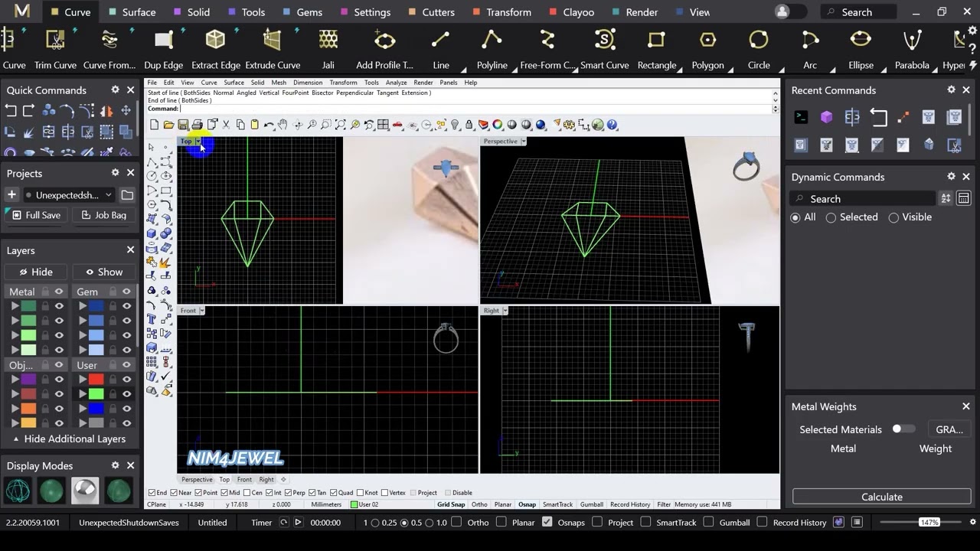Click the Lock padlock toolbar icon
The width and height of the screenshot is (980, 551).
469,125
